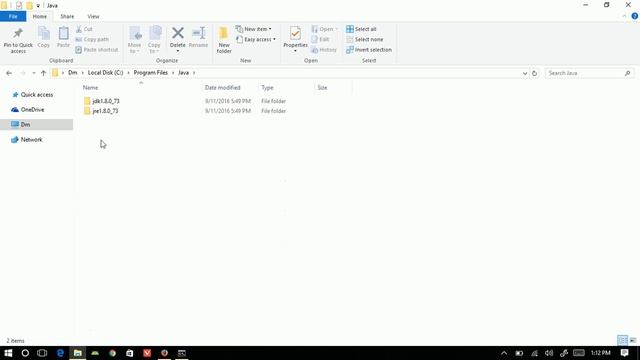The width and height of the screenshot is (640, 360).
Task: Open the New item dropdown
Action: (254, 29)
